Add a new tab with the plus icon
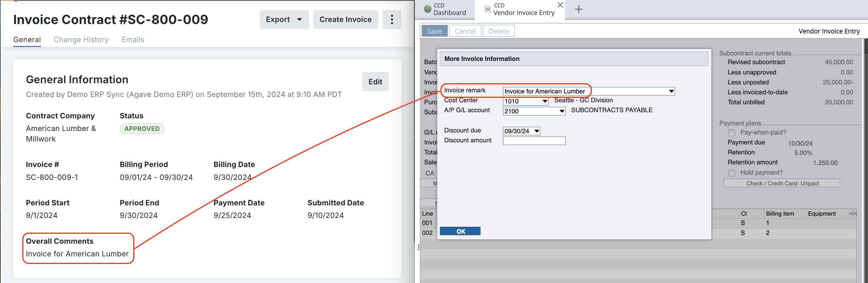 click(x=579, y=9)
